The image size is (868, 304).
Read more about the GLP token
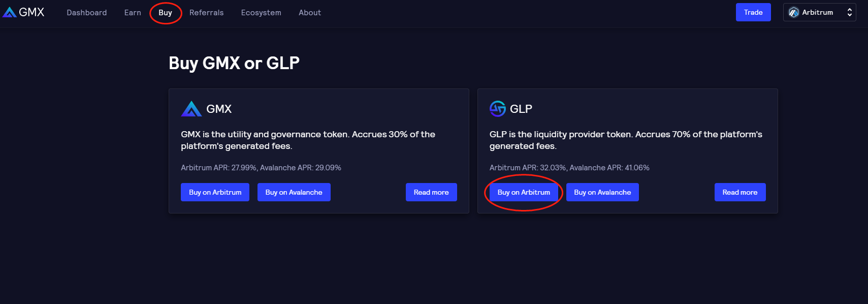pos(740,192)
